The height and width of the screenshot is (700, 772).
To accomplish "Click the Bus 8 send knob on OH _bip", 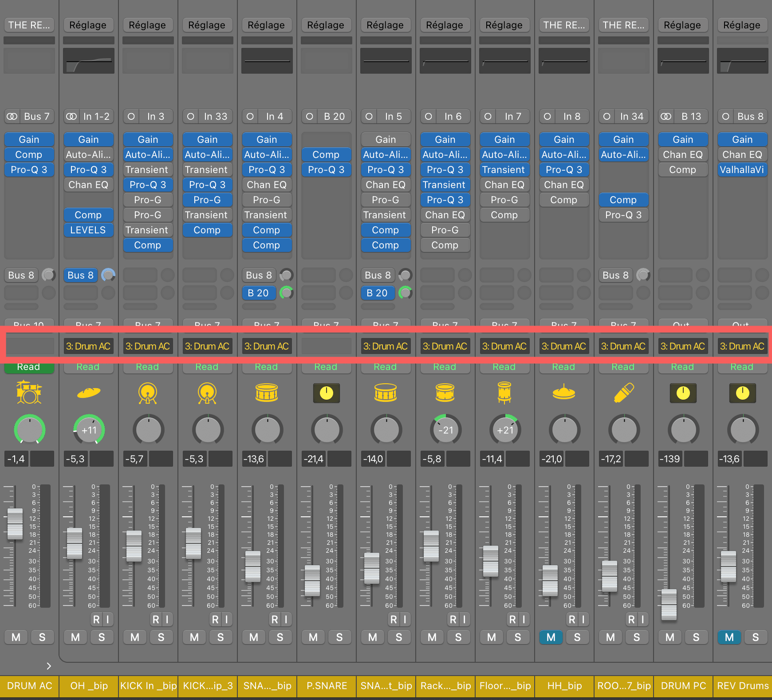I will (x=108, y=275).
